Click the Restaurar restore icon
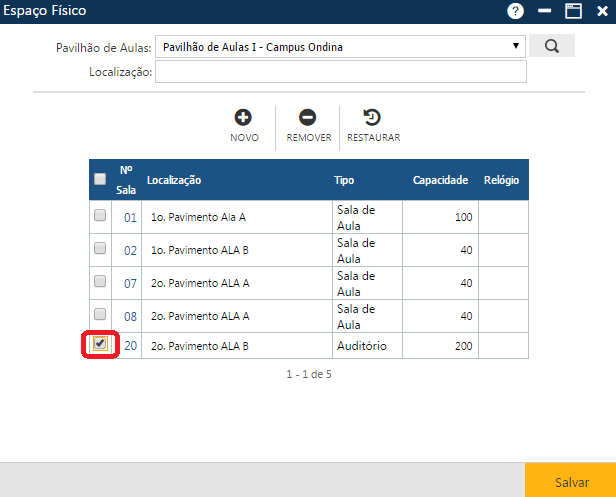 click(x=373, y=117)
